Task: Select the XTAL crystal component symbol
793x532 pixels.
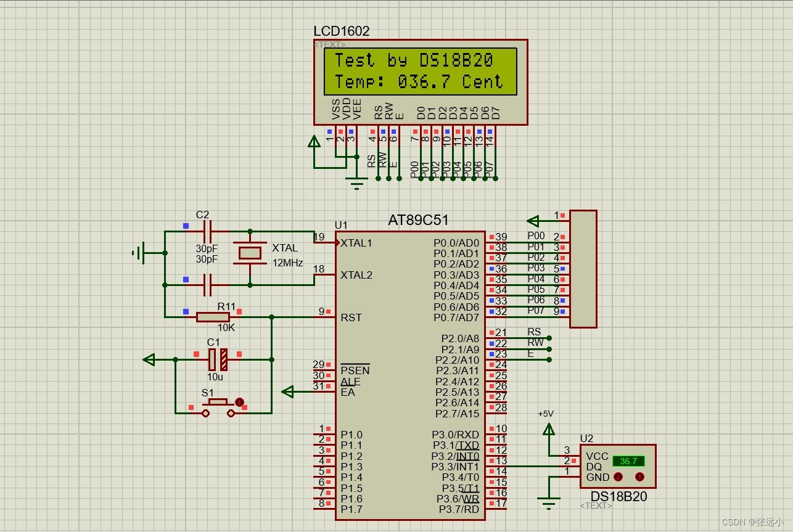Action: coord(250,252)
